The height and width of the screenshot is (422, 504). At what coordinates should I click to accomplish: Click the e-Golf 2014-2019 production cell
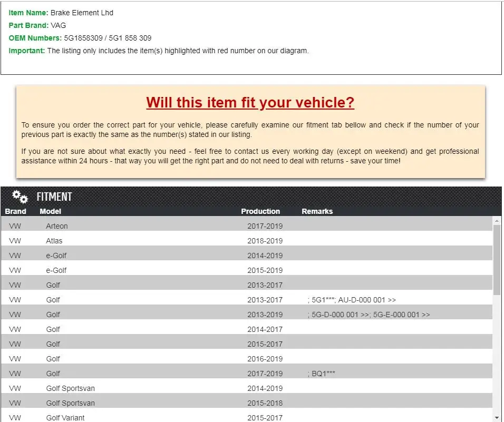pyautogui.click(x=265, y=256)
